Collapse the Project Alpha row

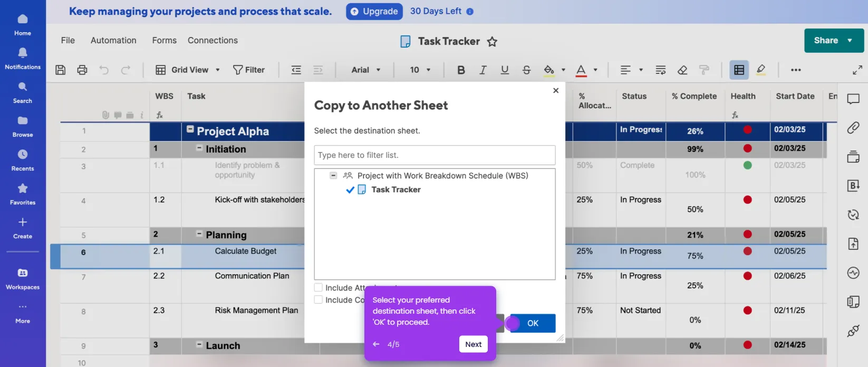click(190, 129)
